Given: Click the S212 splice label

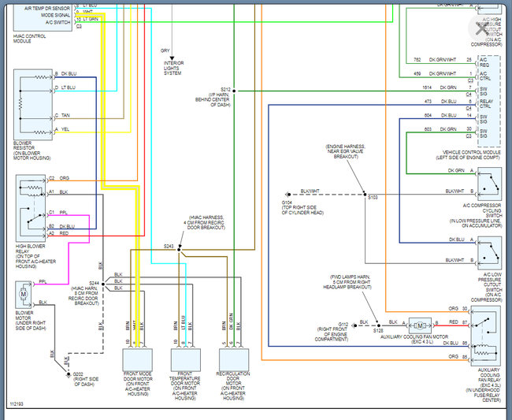Looking at the screenshot, I should coord(225,90).
